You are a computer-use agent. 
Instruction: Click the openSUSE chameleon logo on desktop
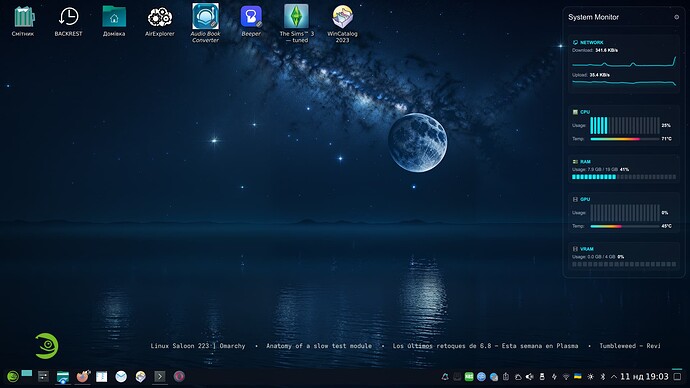47,346
